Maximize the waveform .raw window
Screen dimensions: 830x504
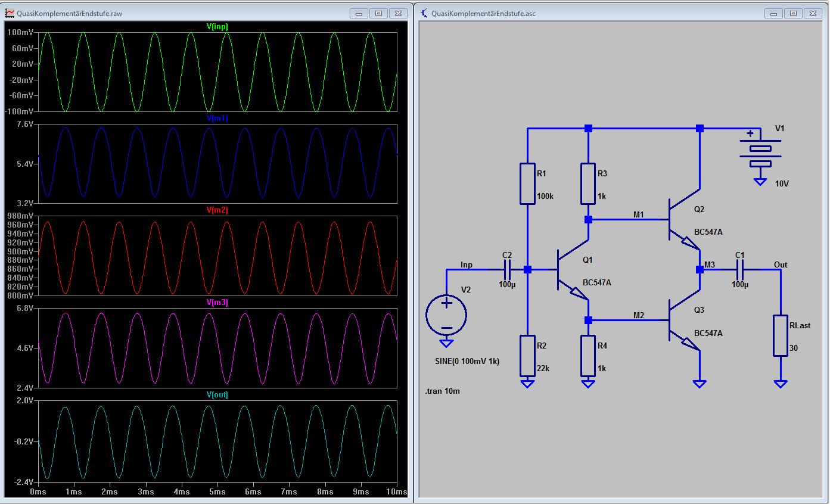click(378, 13)
